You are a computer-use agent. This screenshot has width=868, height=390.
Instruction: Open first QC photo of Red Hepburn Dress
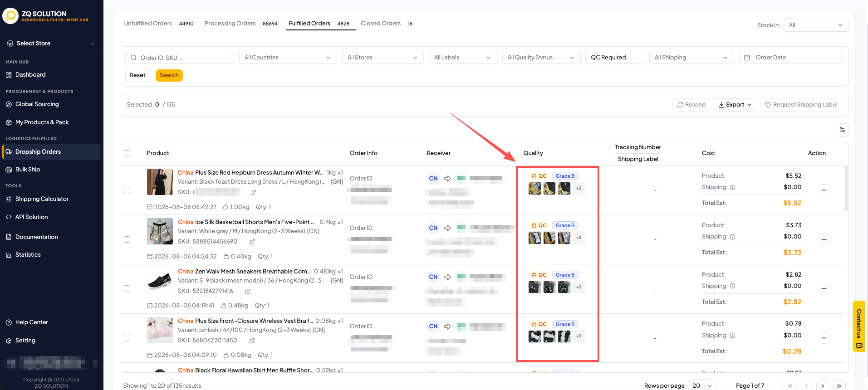535,188
